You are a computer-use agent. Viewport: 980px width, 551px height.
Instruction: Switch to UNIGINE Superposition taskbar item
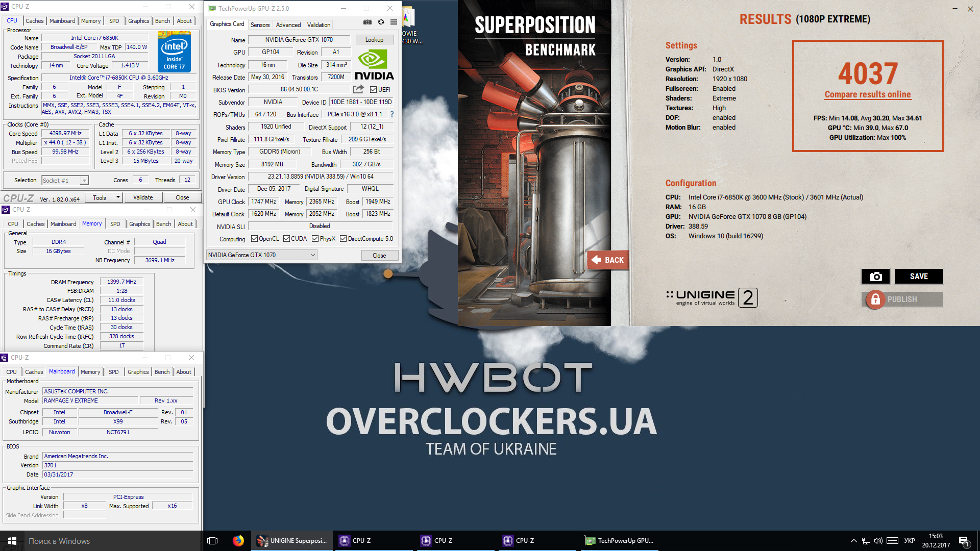pos(292,541)
